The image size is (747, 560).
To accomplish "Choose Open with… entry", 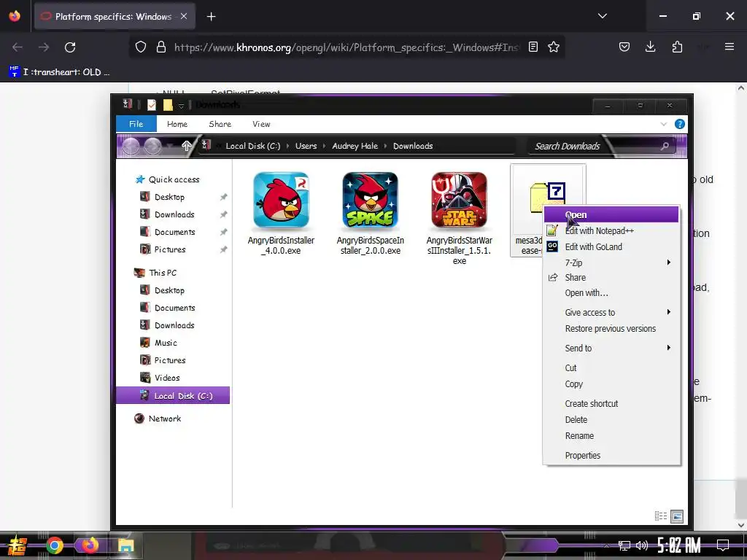I will click(x=612, y=293).
